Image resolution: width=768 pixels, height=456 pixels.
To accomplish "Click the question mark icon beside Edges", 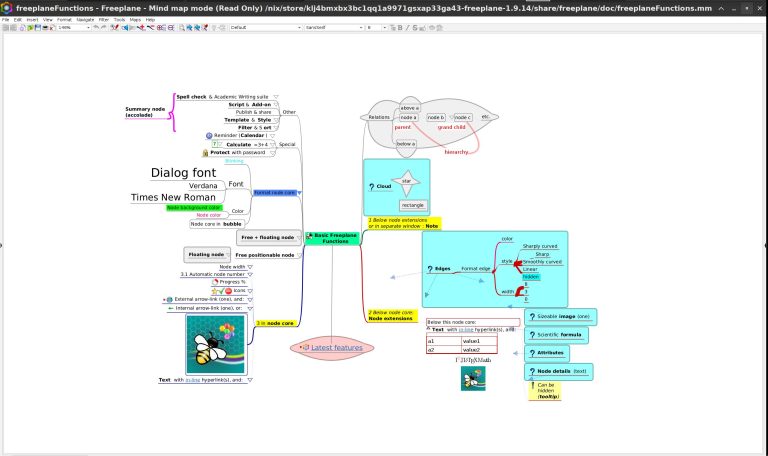I will click(x=430, y=269).
